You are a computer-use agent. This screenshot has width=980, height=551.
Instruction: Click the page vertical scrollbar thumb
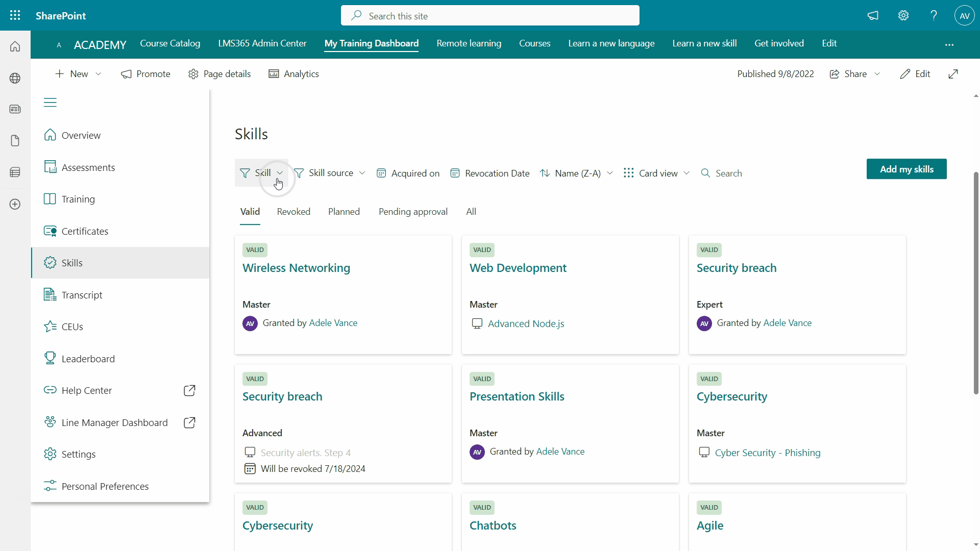coord(976,283)
